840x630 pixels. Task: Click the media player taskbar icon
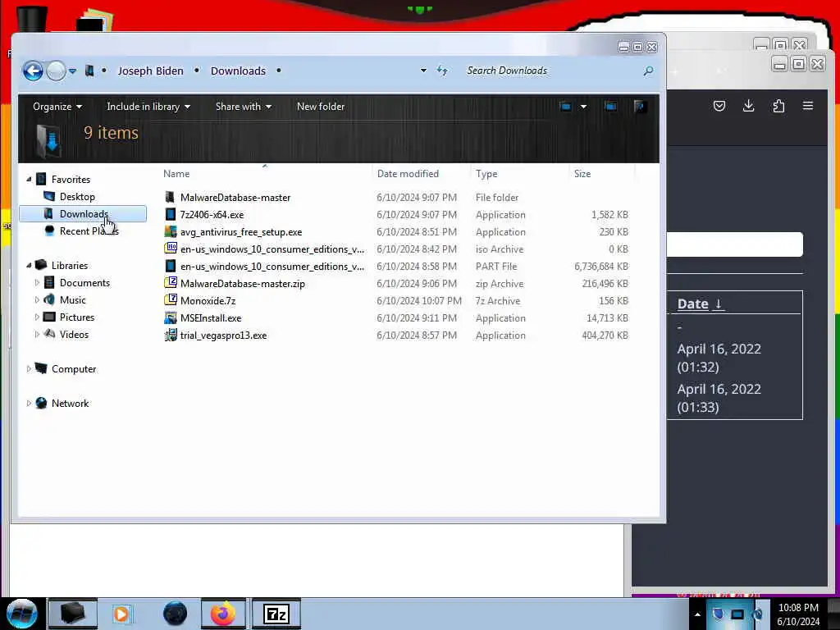pos(121,614)
